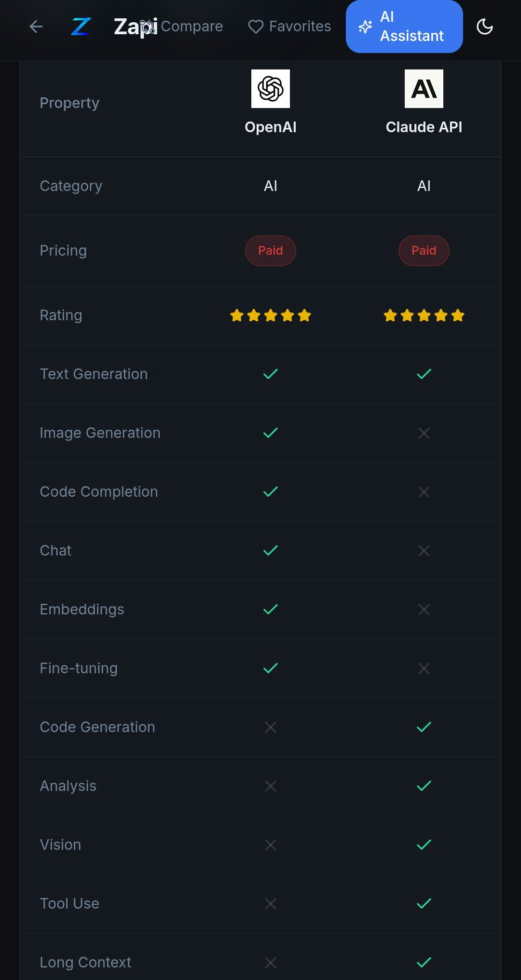Screen dimensions: 521x980
Task: Click the Paid badge under OpenAI
Action: 270,250
